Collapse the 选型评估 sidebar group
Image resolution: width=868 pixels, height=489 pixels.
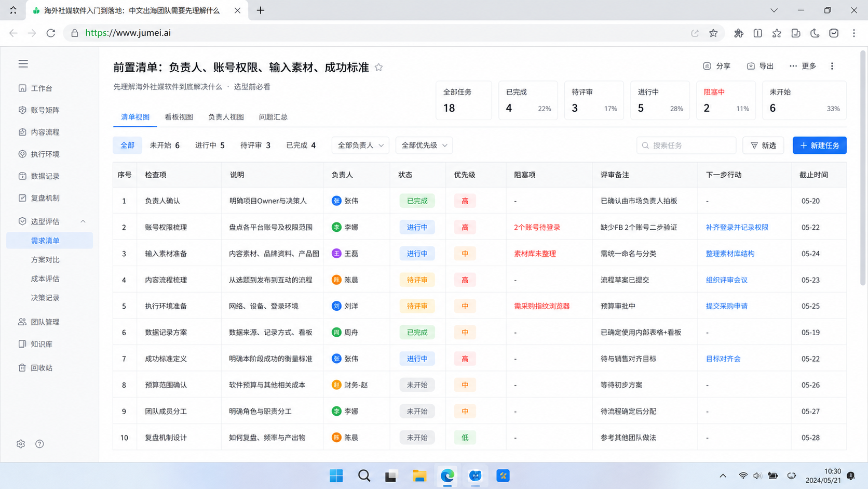tap(83, 221)
